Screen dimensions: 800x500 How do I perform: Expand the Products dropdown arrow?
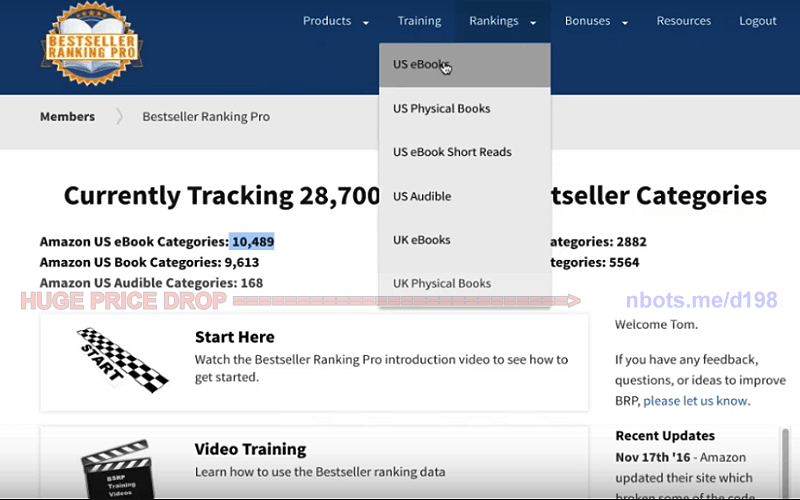pyautogui.click(x=366, y=22)
